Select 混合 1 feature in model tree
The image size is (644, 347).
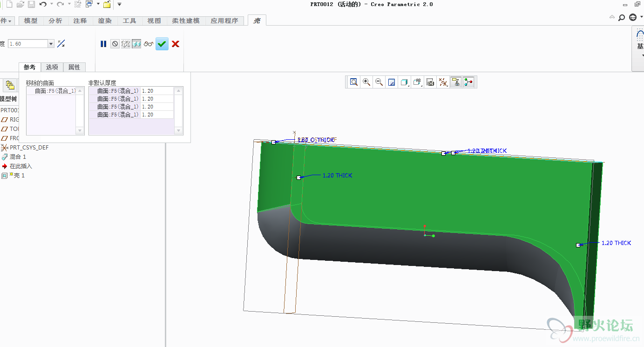click(x=18, y=156)
